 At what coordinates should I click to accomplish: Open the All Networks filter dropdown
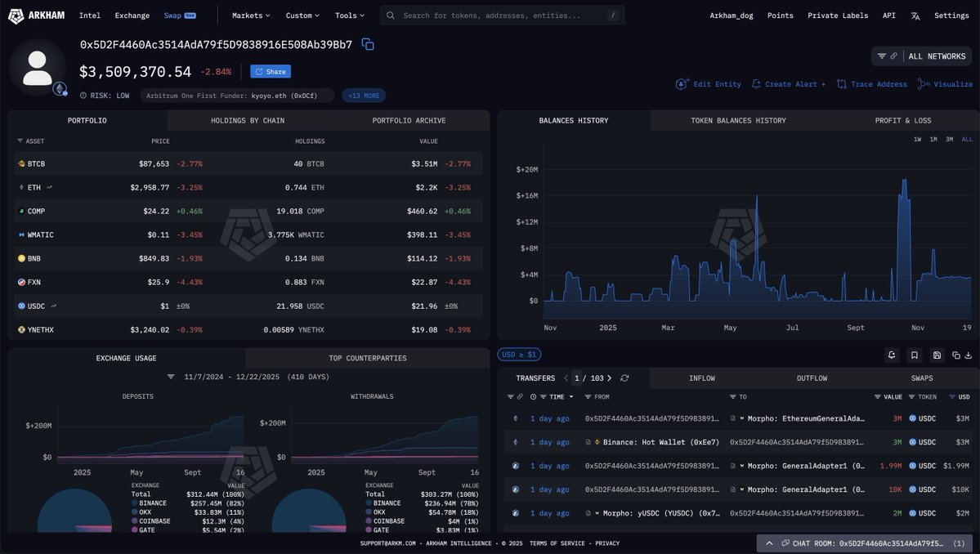pos(922,56)
